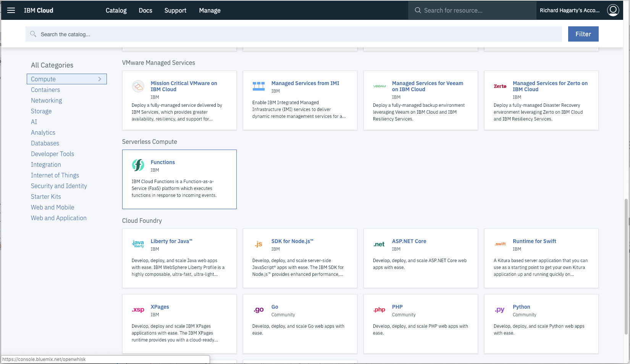Open the Python runtime title
Image resolution: width=630 pixels, height=364 pixels.
pos(521,307)
